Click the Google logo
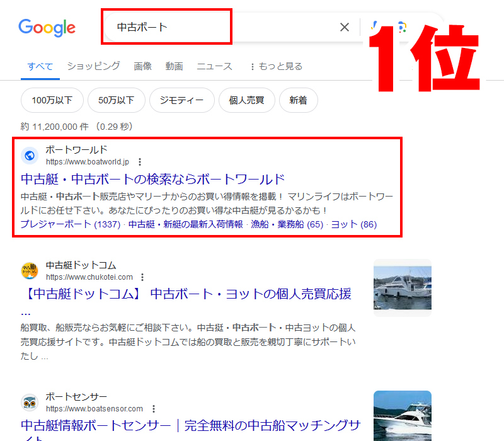This screenshot has height=441, width=504. click(47, 27)
